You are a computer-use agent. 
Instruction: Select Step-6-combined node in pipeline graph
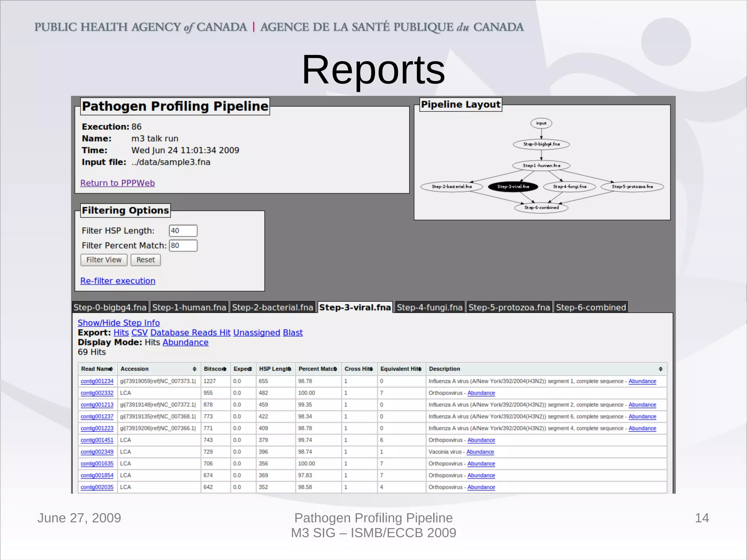tap(541, 208)
